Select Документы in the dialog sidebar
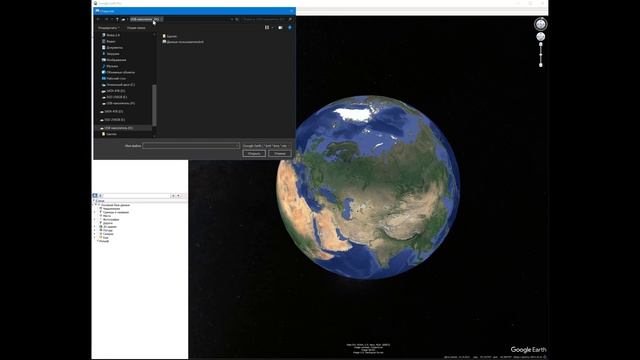 [111, 47]
